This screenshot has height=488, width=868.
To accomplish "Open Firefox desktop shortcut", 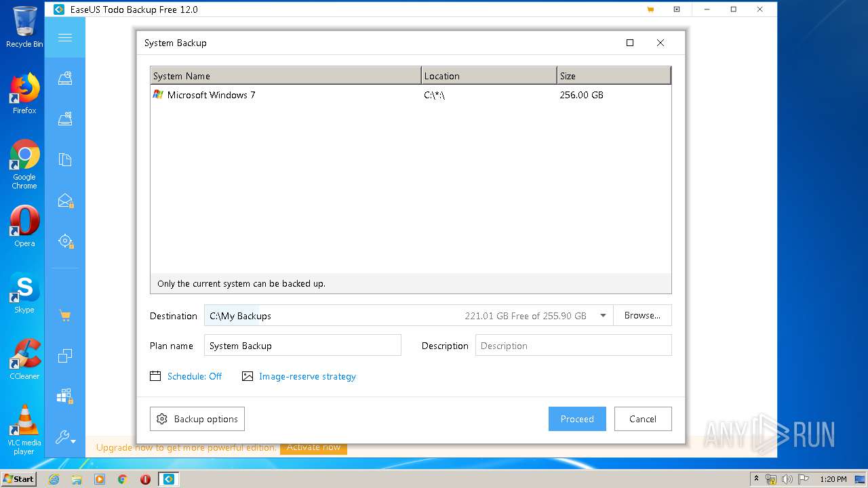I will 24,94.
